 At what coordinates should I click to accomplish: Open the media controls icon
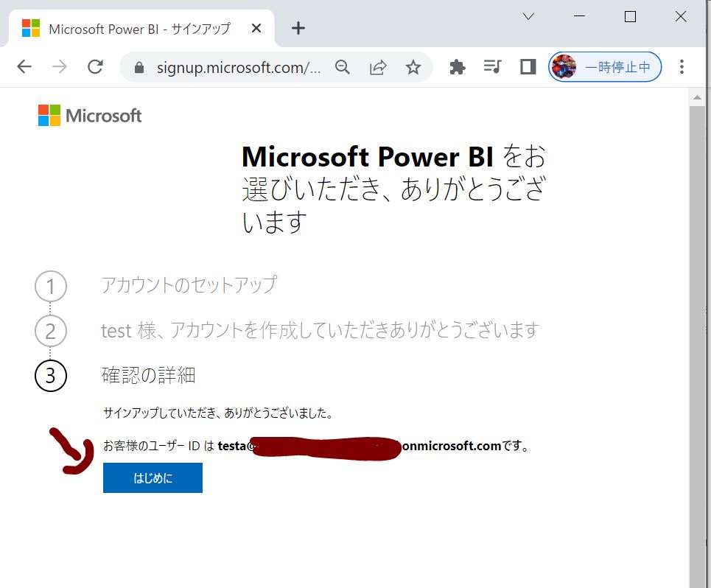pyautogui.click(x=492, y=67)
